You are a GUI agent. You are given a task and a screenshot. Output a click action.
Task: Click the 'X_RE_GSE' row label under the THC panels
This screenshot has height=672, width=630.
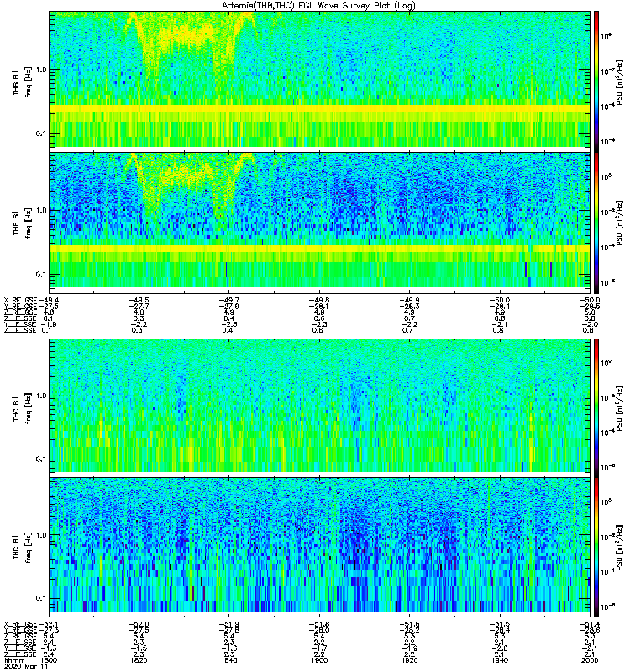(x=20, y=624)
